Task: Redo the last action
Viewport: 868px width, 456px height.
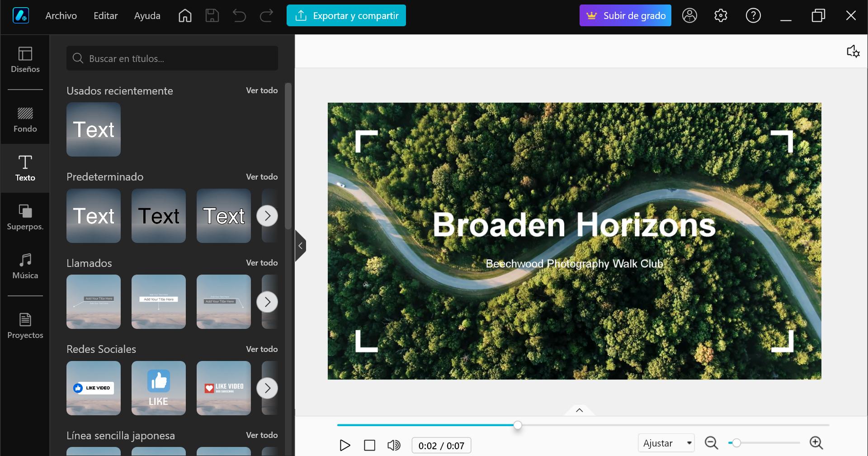Action: point(266,15)
